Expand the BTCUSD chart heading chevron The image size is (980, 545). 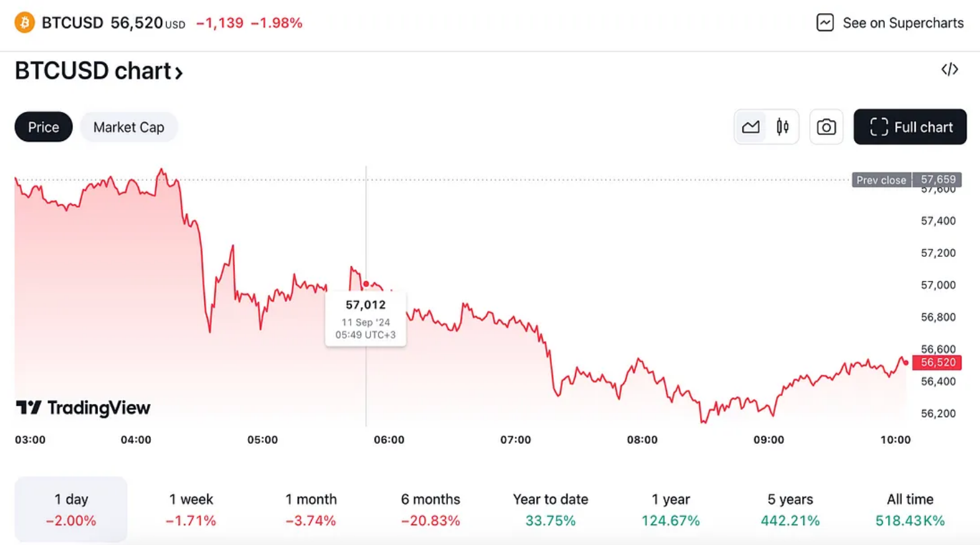tap(179, 72)
